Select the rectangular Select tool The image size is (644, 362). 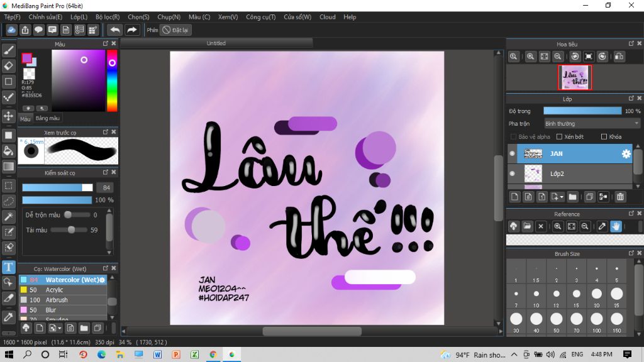pyautogui.click(x=9, y=185)
